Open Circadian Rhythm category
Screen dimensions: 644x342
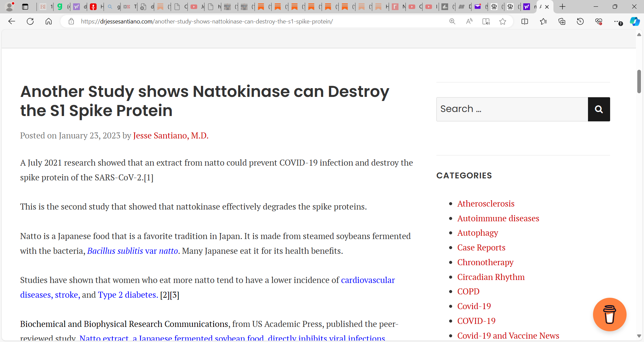click(x=491, y=277)
